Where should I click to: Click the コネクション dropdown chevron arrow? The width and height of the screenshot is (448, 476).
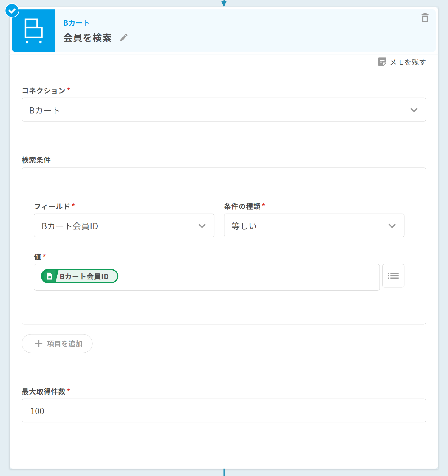click(414, 110)
